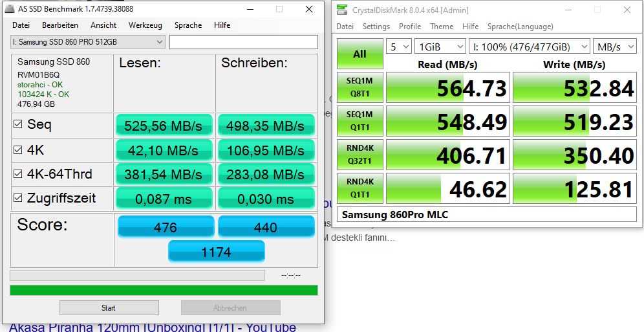Open the Samsung SSD 860 PRO drive dropdown
This screenshot has height=332, width=644.
[87, 42]
